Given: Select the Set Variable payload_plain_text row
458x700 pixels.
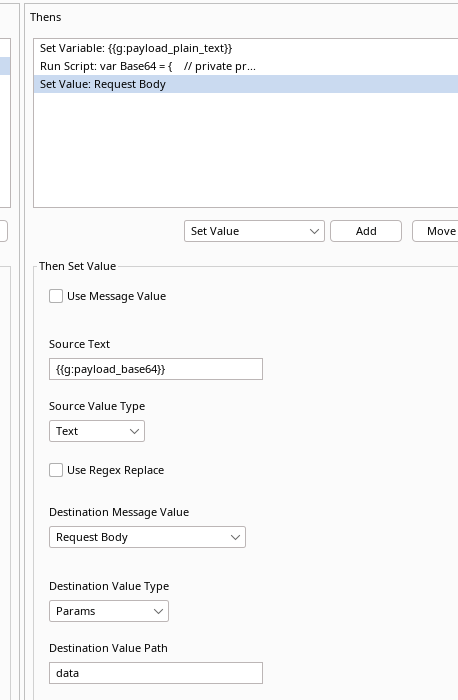Looking at the screenshot, I should pyautogui.click(x=246, y=48).
